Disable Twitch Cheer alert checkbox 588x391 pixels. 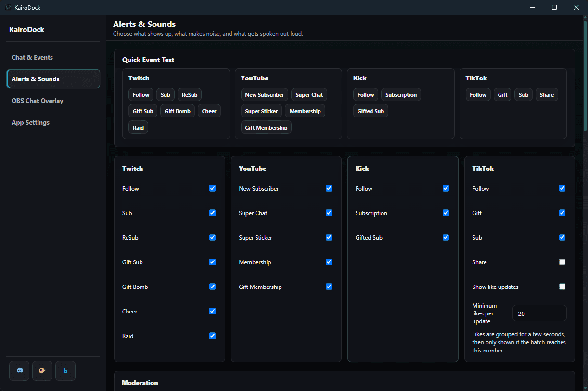point(212,311)
